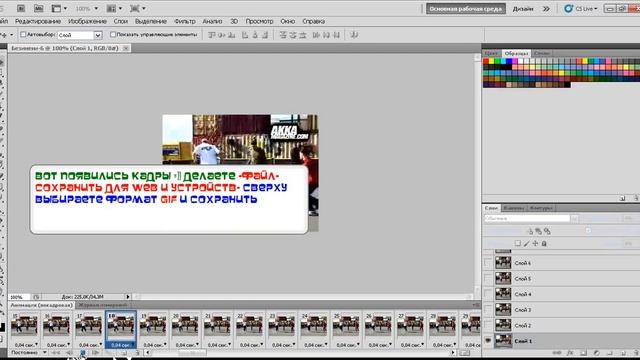Image resolution: width=640 pixels, height=360 pixels.
Task: Click the add layer mask icon
Action: (x=583, y=353)
